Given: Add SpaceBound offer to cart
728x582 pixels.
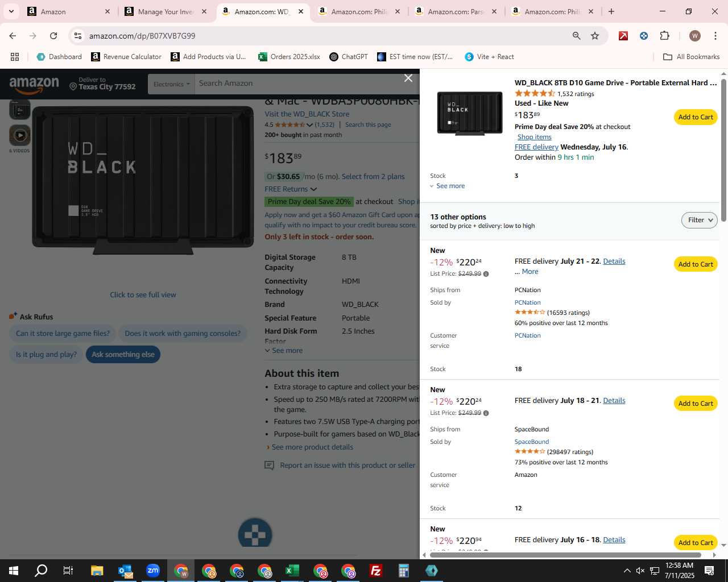Looking at the screenshot, I should 695,404.
